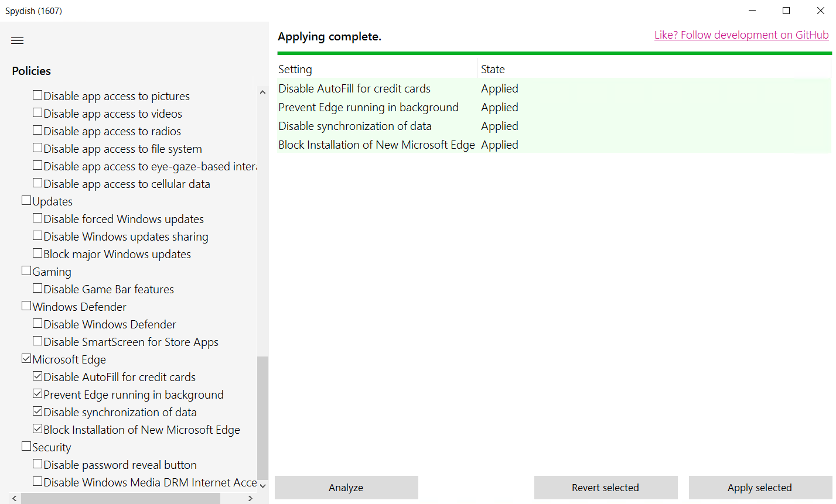The image size is (836, 504).
Task: Check Disable app access to eye-gaze-based interaction
Action: tap(37, 165)
